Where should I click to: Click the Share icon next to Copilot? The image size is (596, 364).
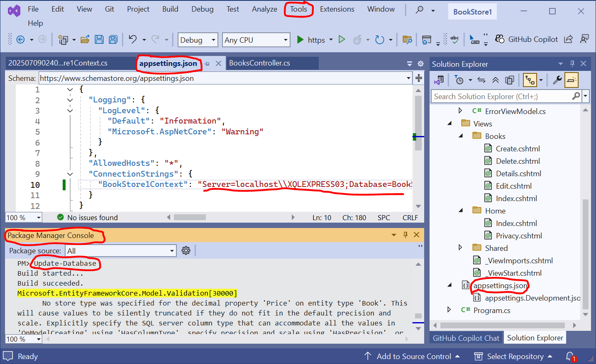click(x=569, y=39)
